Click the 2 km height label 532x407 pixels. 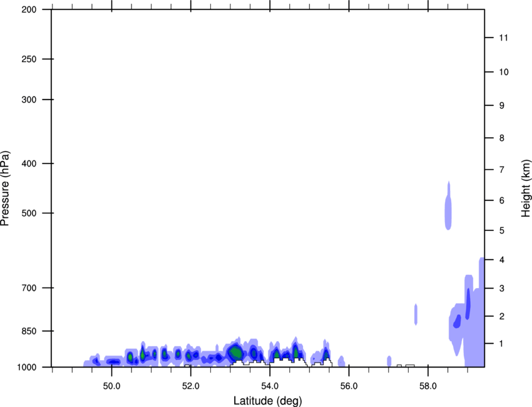click(x=502, y=316)
